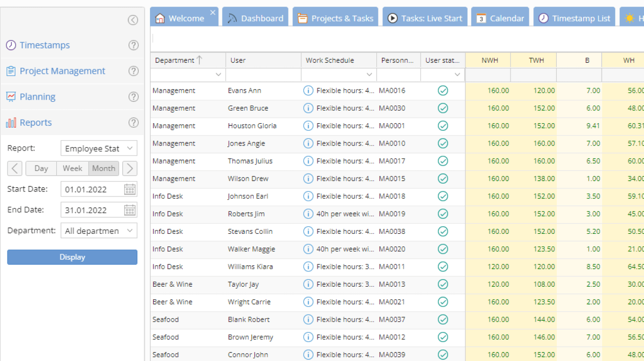Switch the report period to Day
Viewport: 644px width, 361px height.
(41, 168)
